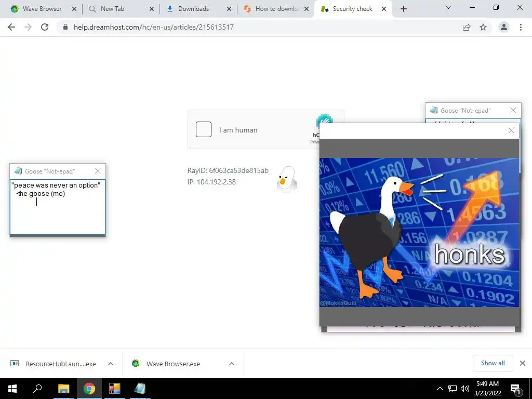532x399 pixels.
Task: Click the IP: 104.192.2.38 text
Action: tap(211, 182)
